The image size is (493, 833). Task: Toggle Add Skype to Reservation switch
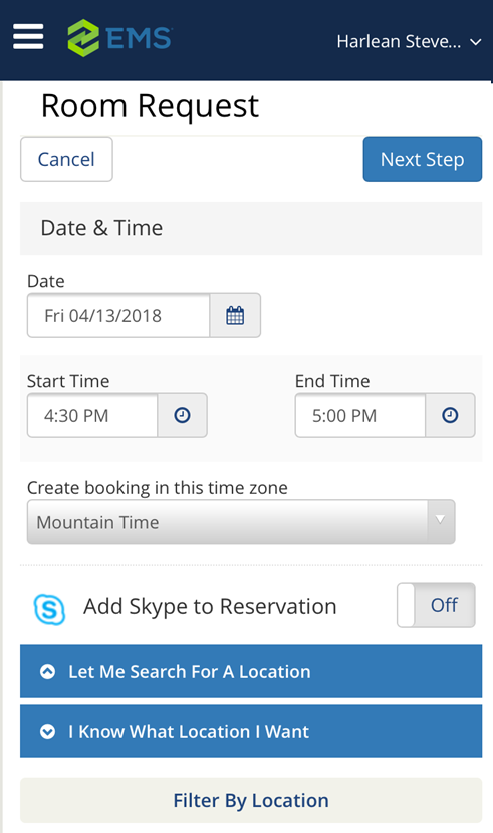(x=436, y=605)
